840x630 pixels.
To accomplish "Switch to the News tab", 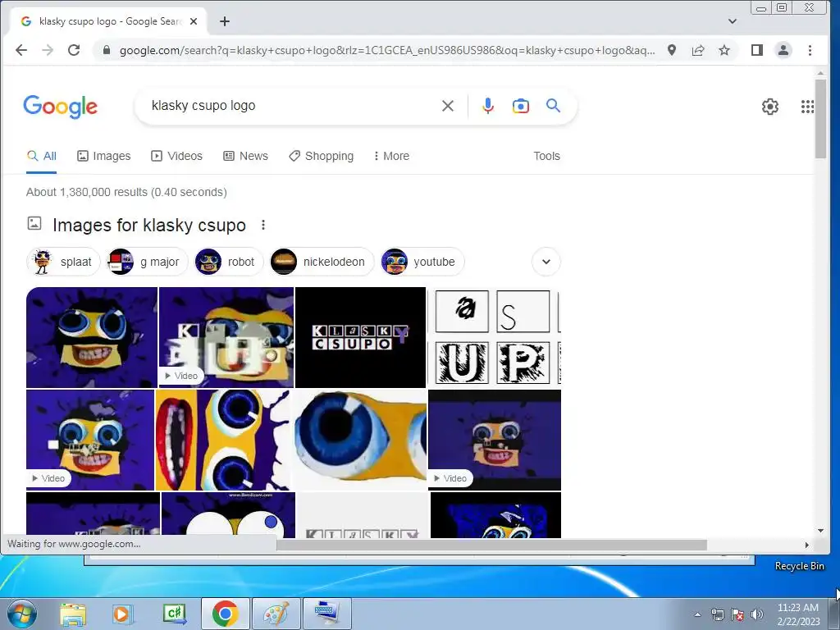I will click(245, 156).
